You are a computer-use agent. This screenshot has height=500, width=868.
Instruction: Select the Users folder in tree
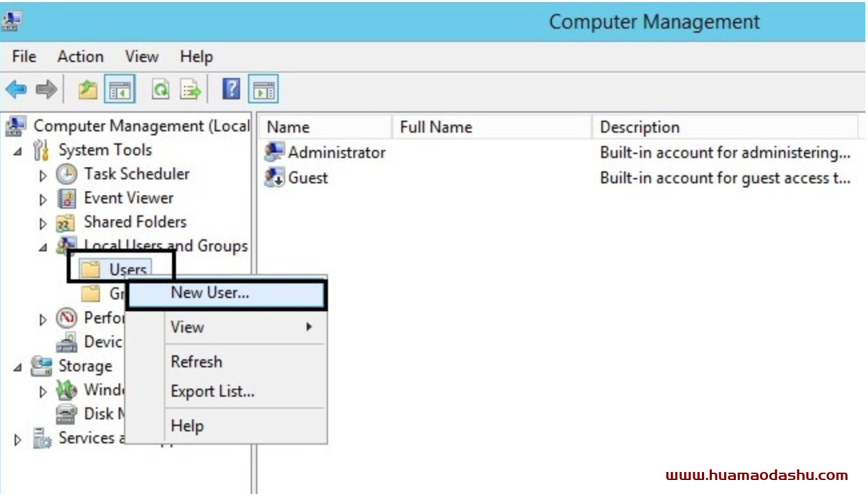click(127, 270)
